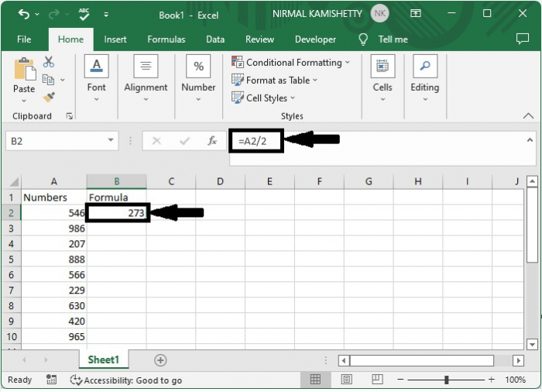542x392 pixels.
Task: Open Ribbon Display Options icon
Action: (415, 13)
